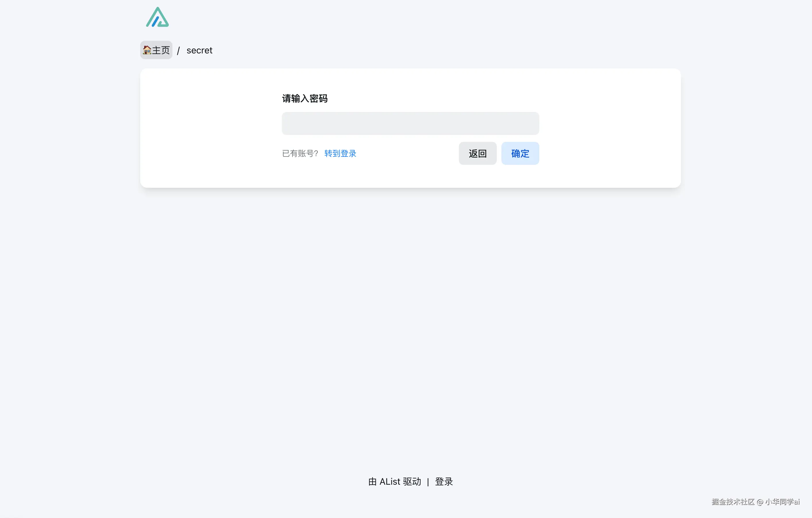Click blank area inside white password card
Viewport: 812px width, 518px height.
point(209,128)
